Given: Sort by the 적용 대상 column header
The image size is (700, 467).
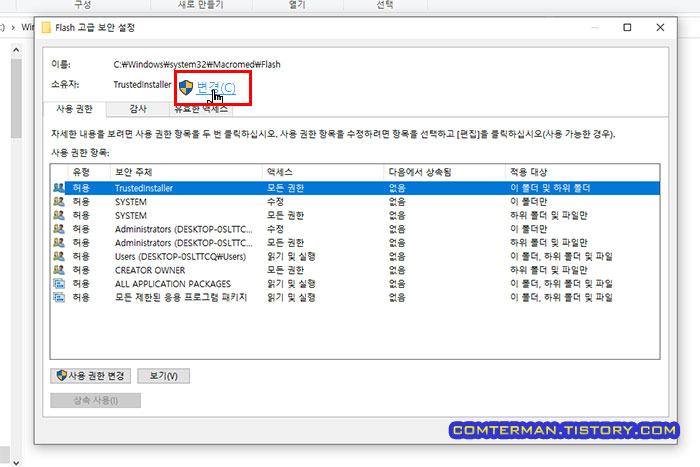Looking at the screenshot, I should tap(582, 172).
